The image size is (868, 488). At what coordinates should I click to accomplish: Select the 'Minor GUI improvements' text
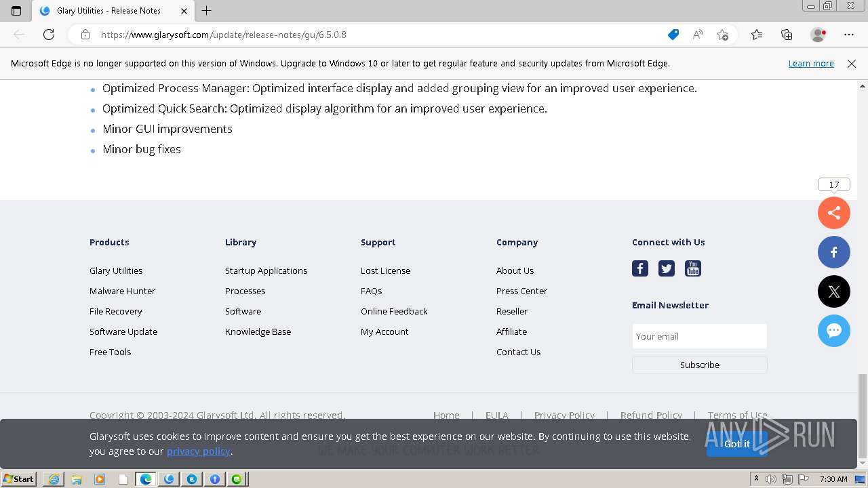(x=167, y=129)
